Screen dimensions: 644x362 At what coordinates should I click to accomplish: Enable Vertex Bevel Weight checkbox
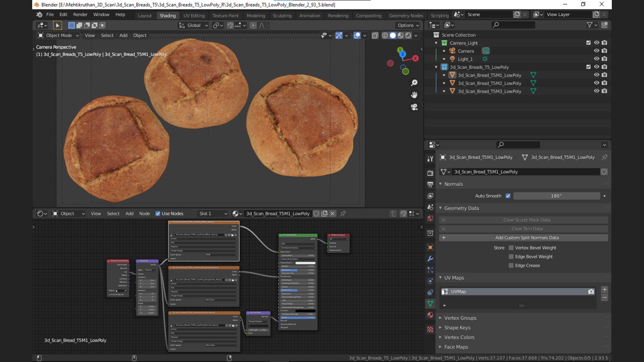[x=511, y=248]
